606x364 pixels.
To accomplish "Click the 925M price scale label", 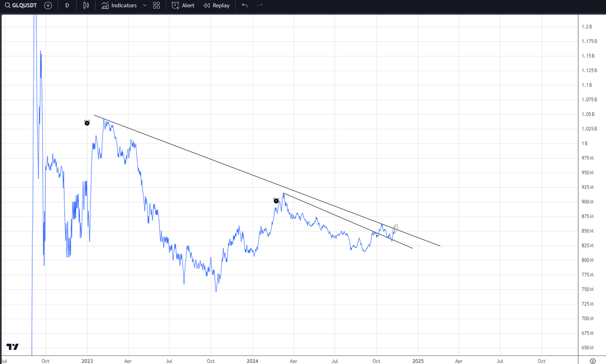I will click(x=587, y=187).
